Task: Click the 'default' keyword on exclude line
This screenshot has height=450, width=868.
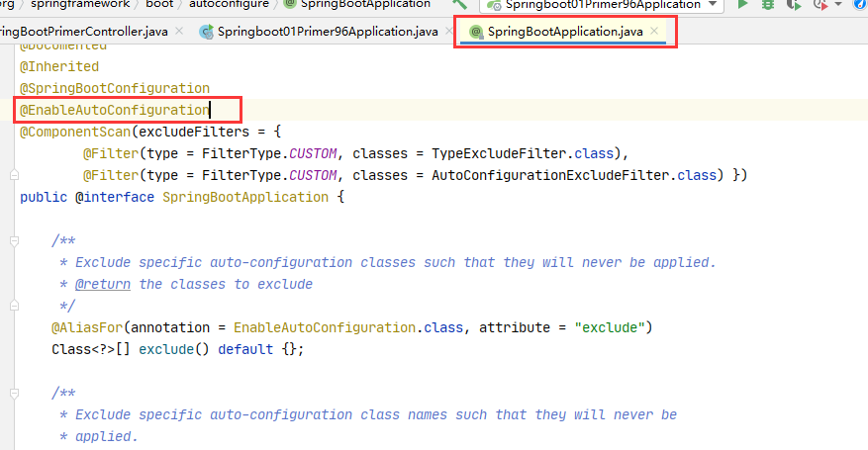Action: coord(245,349)
